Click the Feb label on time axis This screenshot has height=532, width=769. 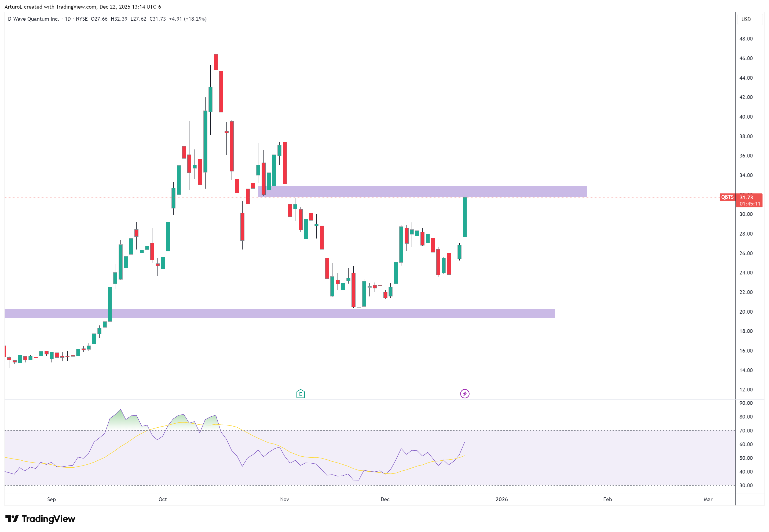click(607, 499)
